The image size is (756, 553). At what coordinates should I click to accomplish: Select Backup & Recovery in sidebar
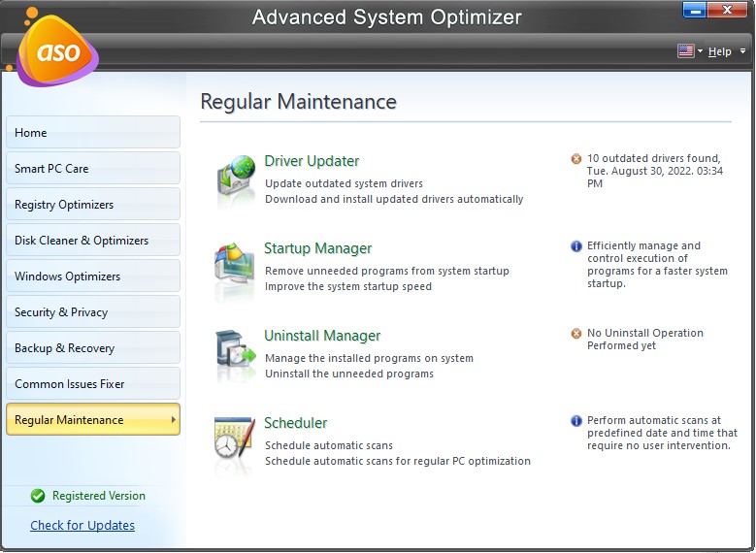(93, 347)
